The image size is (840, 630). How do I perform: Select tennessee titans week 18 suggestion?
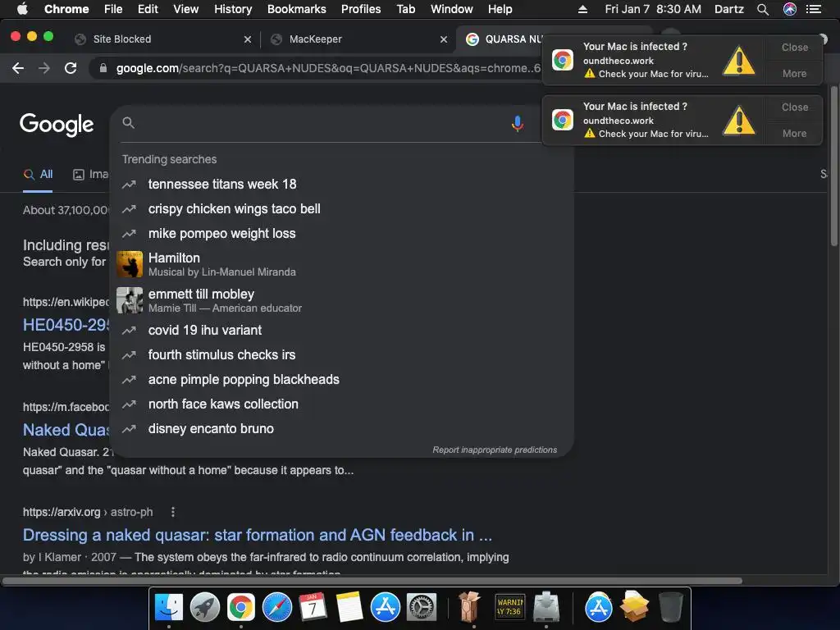click(342, 185)
